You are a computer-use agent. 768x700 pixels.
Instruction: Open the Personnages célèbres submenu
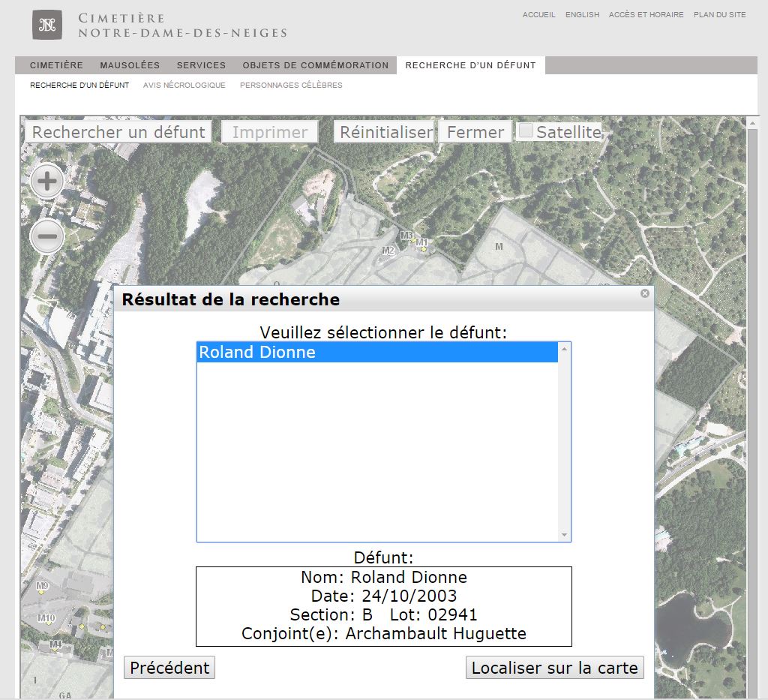click(291, 86)
